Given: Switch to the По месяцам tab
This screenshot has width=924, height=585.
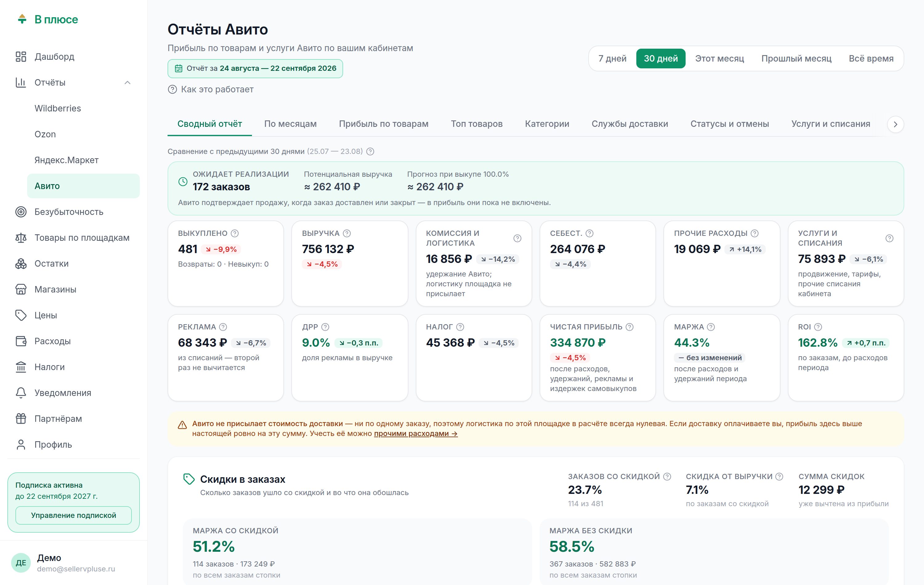Looking at the screenshot, I should tap(290, 124).
